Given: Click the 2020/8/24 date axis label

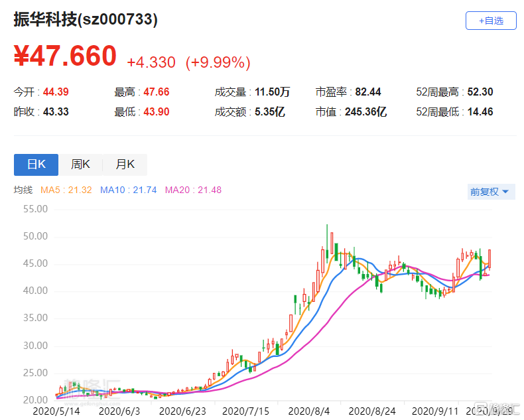Looking at the screenshot, I should (x=372, y=411).
